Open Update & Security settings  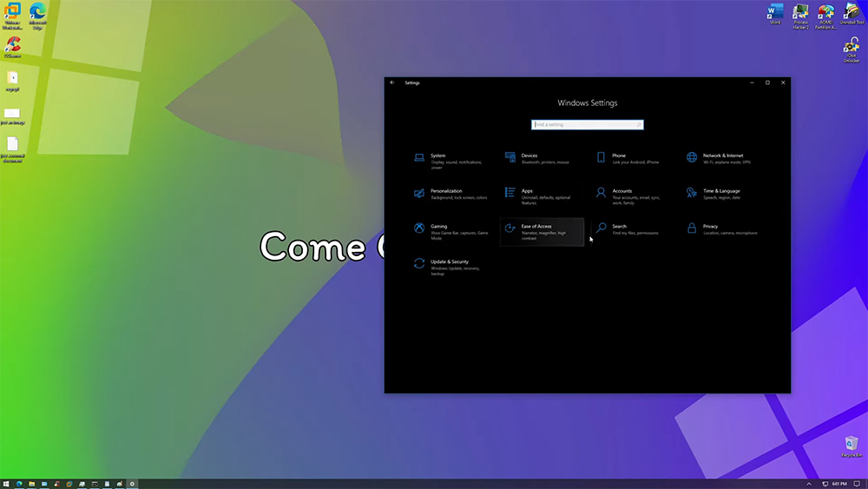click(x=451, y=267)
